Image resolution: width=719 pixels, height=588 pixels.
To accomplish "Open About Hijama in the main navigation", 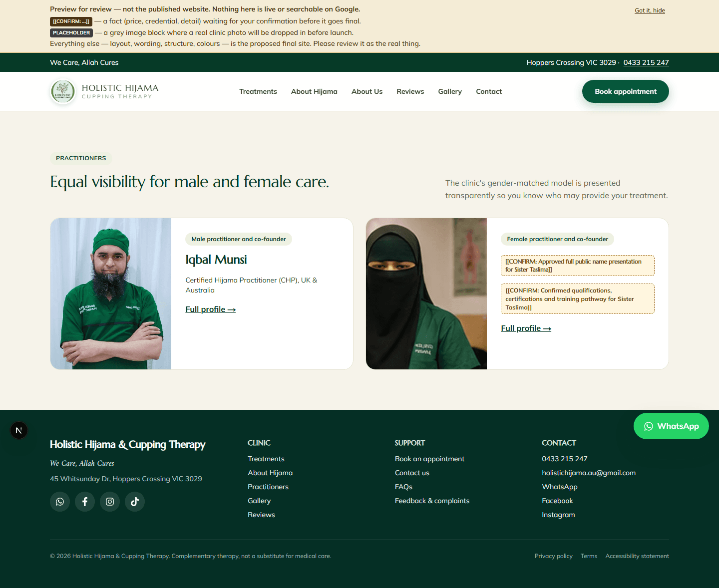I will coord(314,91).
